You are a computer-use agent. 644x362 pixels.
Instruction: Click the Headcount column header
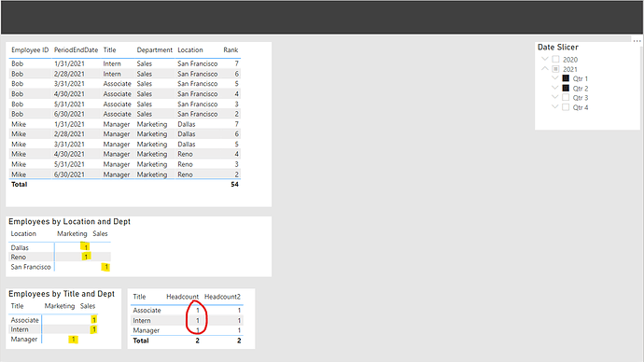point(182,297)
